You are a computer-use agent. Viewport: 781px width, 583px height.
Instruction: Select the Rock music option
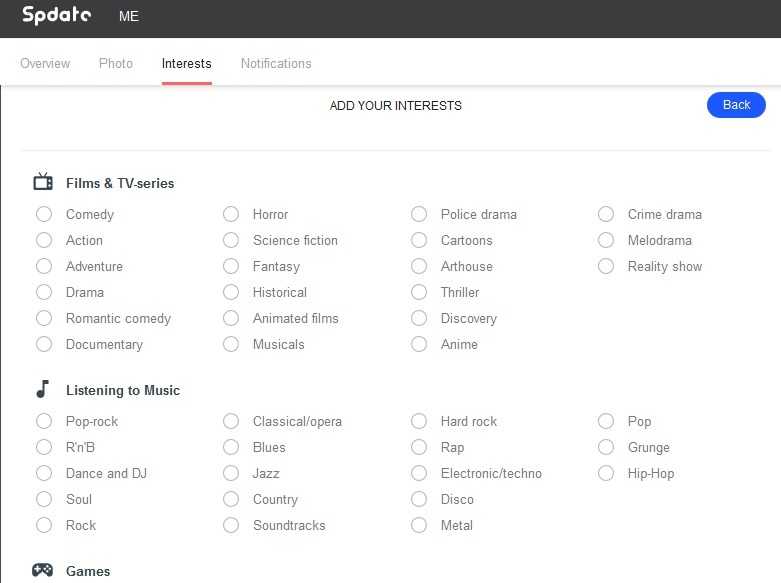point(44,525)
